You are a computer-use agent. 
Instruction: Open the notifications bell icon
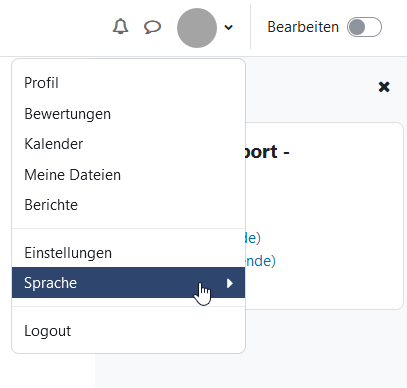[120, 27]
